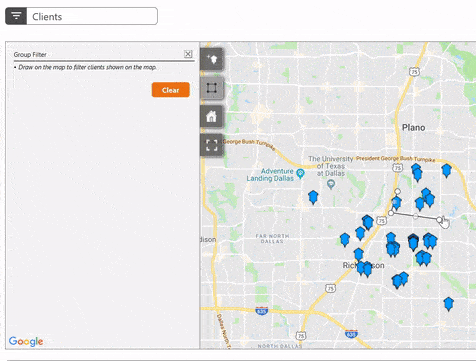476x361 pixels.
Task: Click the University of Texas at Dallas pin
Action: pos(331,184)
